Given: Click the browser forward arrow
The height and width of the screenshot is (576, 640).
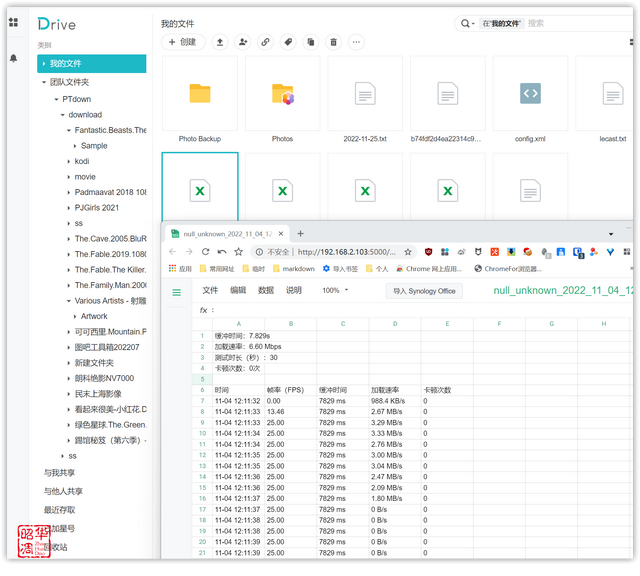Looking at the screenshot, I should click(x=189, y=252).
